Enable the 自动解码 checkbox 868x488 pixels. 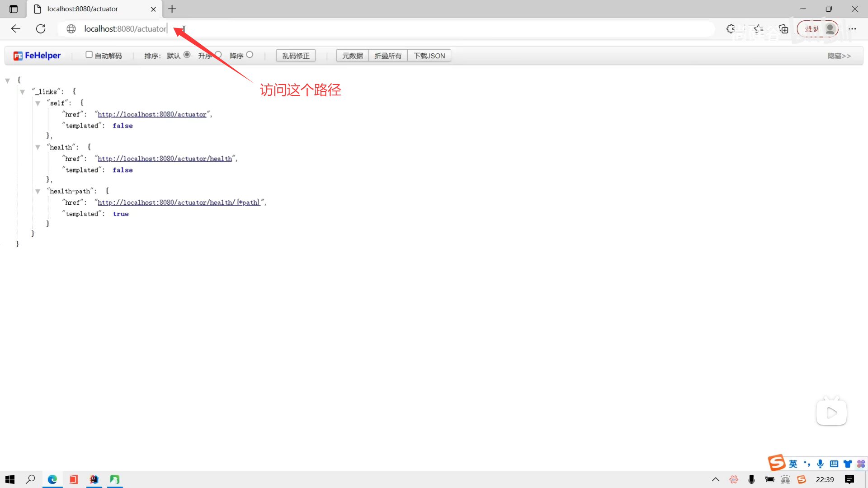click(89, 55)
